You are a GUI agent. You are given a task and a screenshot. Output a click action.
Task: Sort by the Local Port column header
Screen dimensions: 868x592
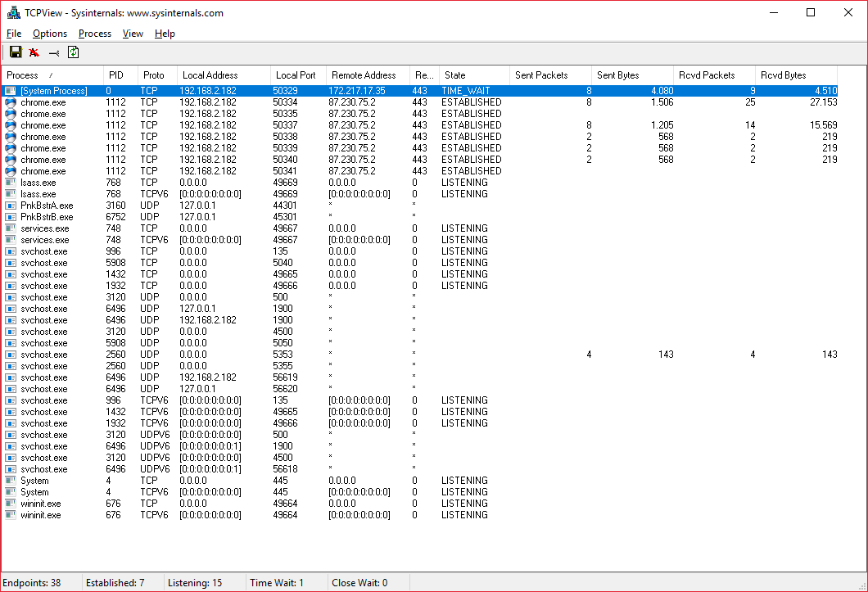[298, 75]
